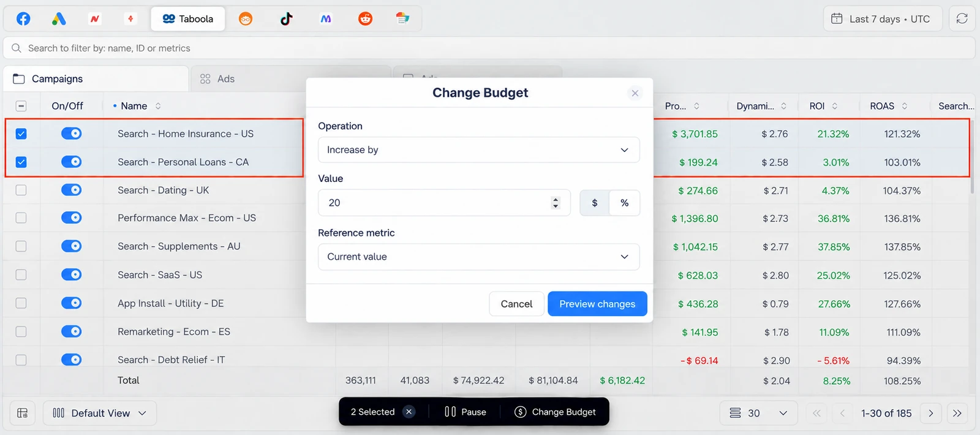Open the red N logo platform tab
980x435 pixels.
point(95,19)
